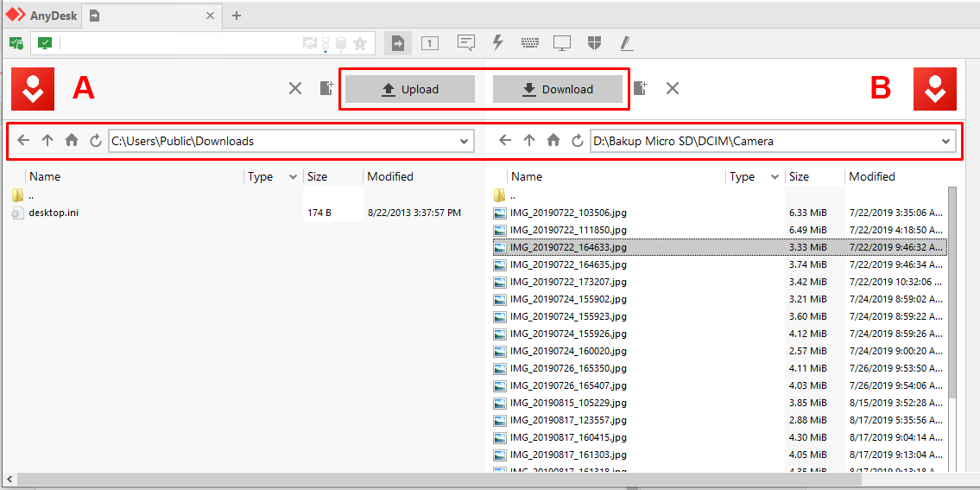
Task: Go to home folder in remote pane
Action: (x=553, y=141)
